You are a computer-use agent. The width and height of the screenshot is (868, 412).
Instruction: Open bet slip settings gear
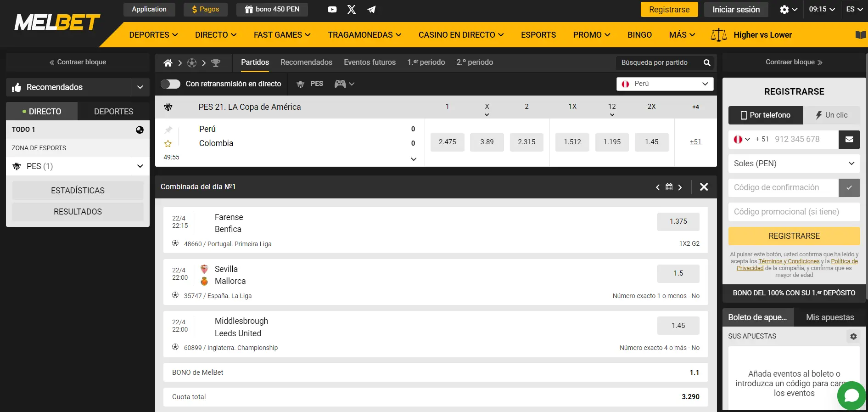853,336
